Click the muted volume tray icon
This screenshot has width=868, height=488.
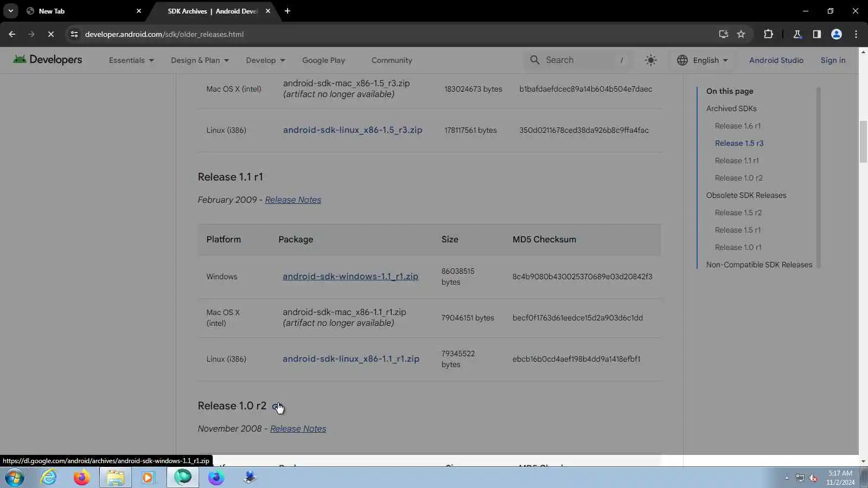pyautogui.click(x=813, y=478)
